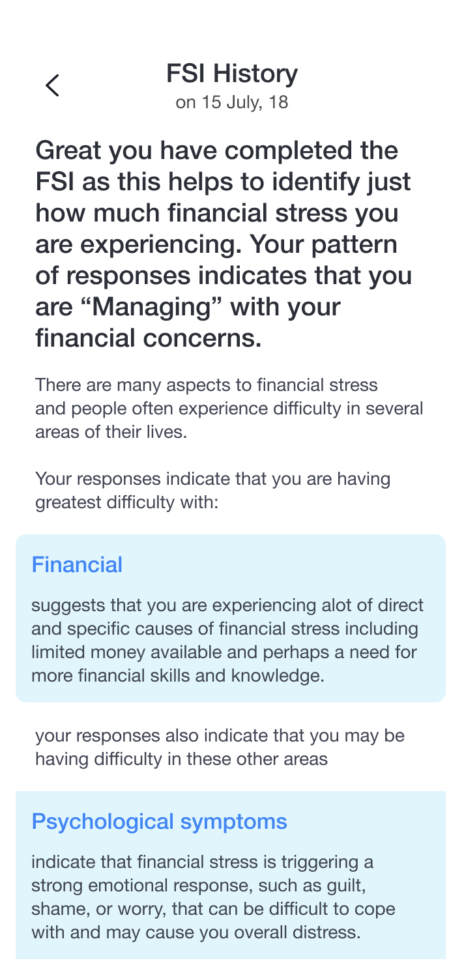Open the Psychological symptoms heading
The width and height of the screenshot is (464, 980).
click(159, 821)
